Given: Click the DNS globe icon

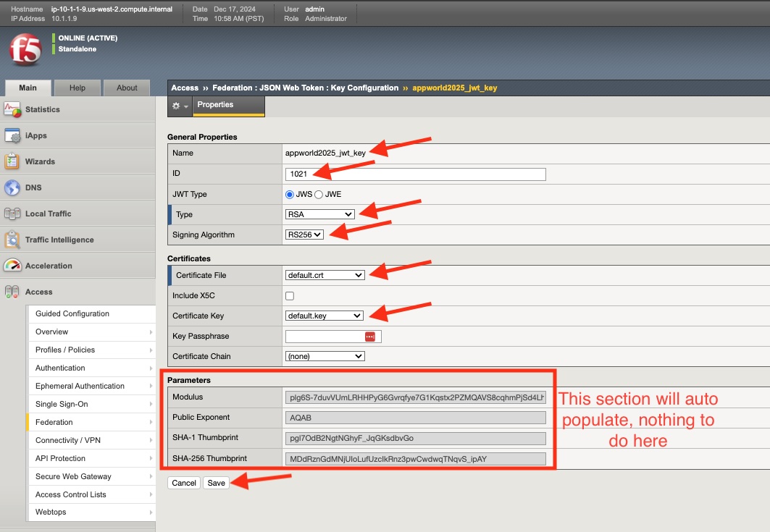Looking at the screenshot, I should (12, 187).
